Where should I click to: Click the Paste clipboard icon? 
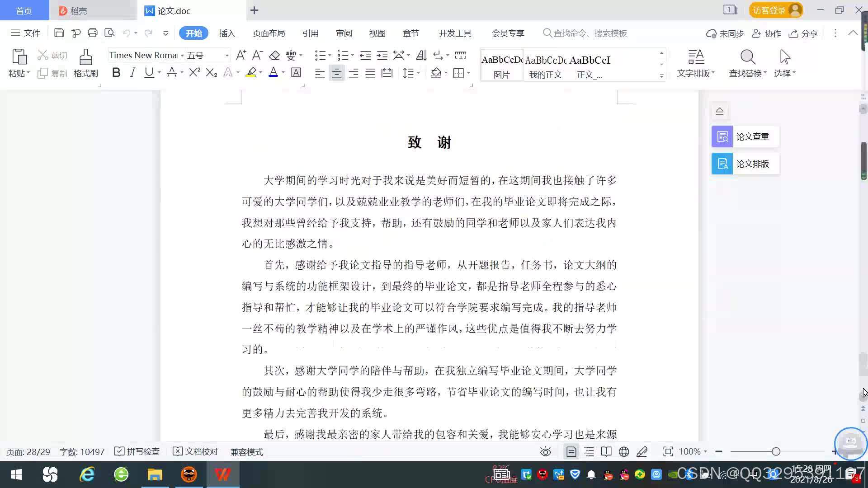pos(19,57)
